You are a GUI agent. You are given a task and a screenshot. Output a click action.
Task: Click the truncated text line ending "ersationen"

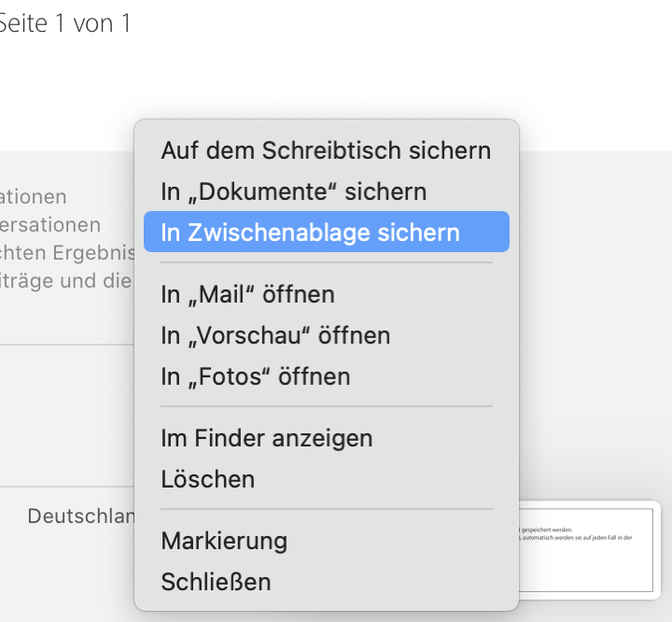(51, 225)
